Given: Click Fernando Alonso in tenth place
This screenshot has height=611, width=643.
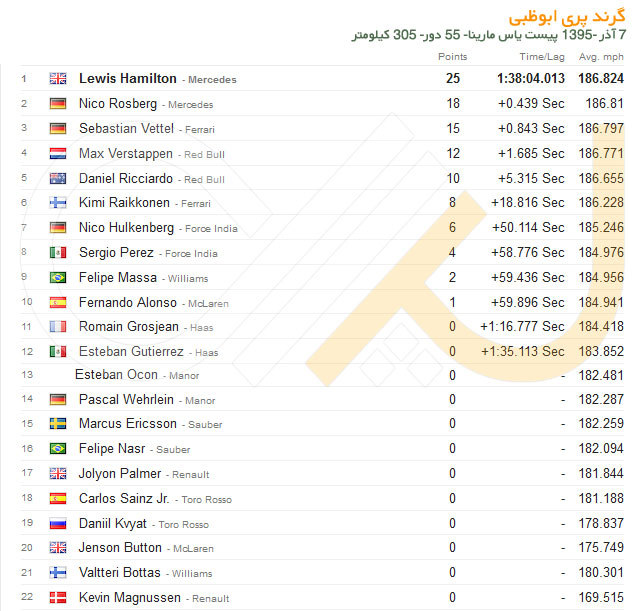Looking at the screenshot, I should pos(128,302).
